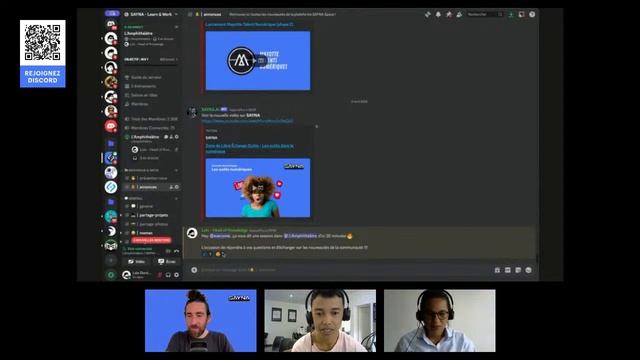Open pinned messages via the pin icon
Viewport: 640px width, 360px height.
(449, 14)
